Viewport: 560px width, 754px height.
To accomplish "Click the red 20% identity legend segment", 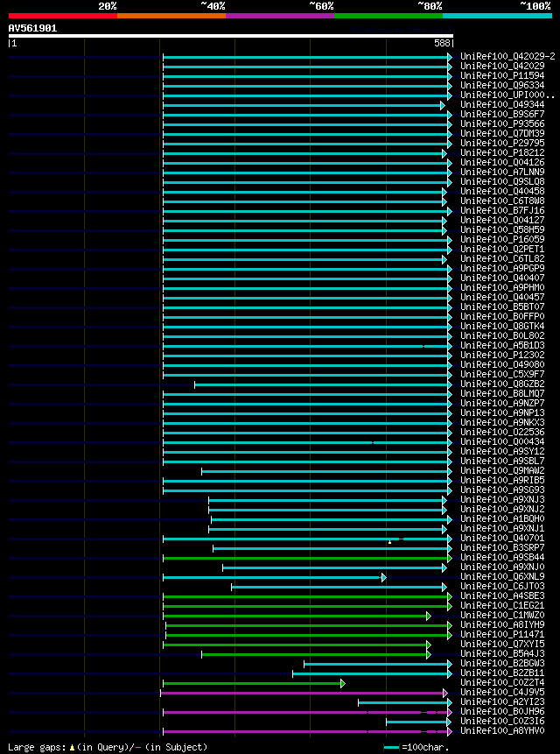I will click(x=63, y=16).
